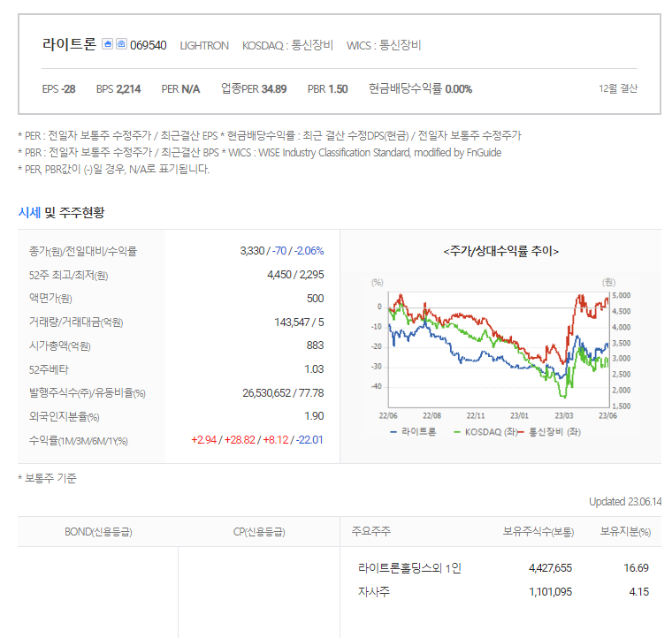Click the market cap value 883
This screenshot has height=638, width=672.
point(315,346)
